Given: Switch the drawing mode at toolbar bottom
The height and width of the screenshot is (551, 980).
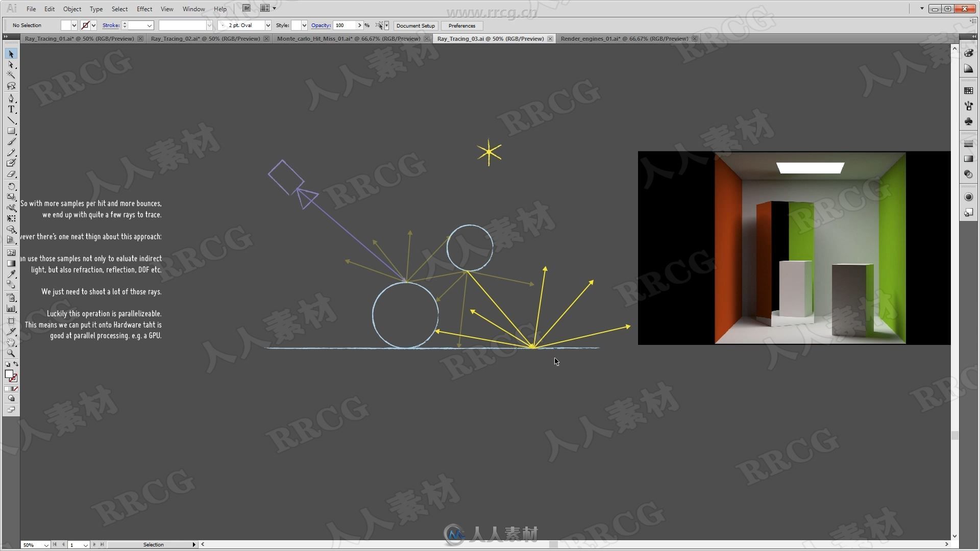Looking at the screenshot, I should coord(11,398).
